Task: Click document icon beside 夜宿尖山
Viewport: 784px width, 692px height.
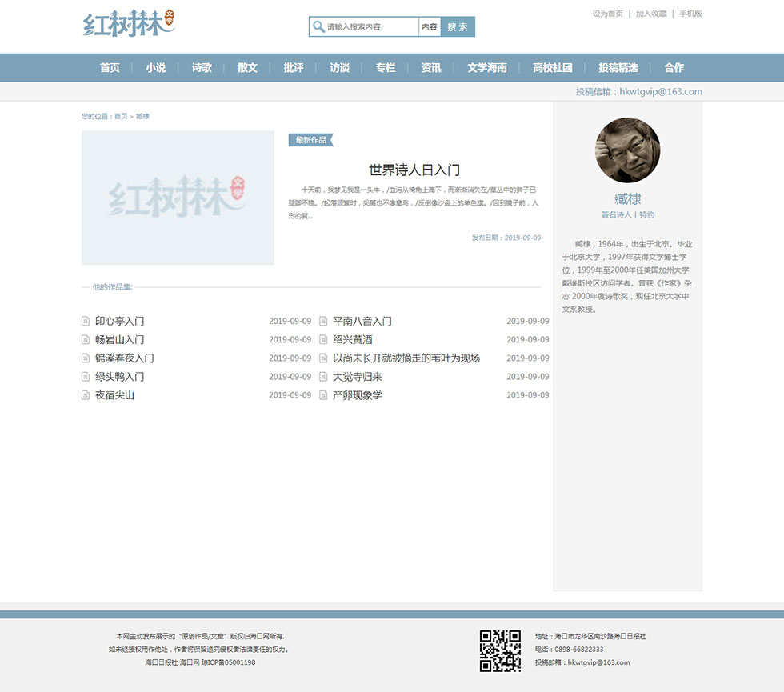Action: 86,395
